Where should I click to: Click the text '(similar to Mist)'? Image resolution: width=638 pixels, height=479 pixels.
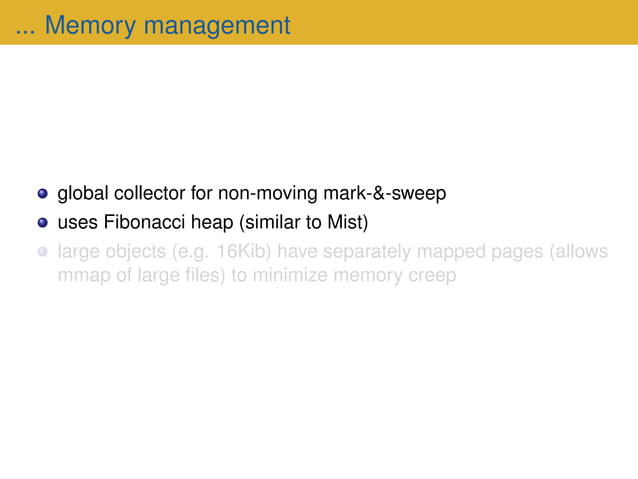(x=304, y=223)
